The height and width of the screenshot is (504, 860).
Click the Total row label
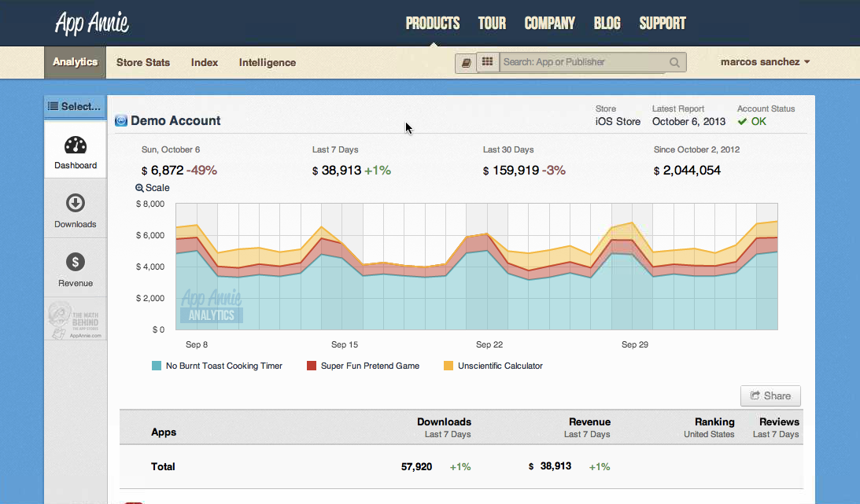[163, 467]
